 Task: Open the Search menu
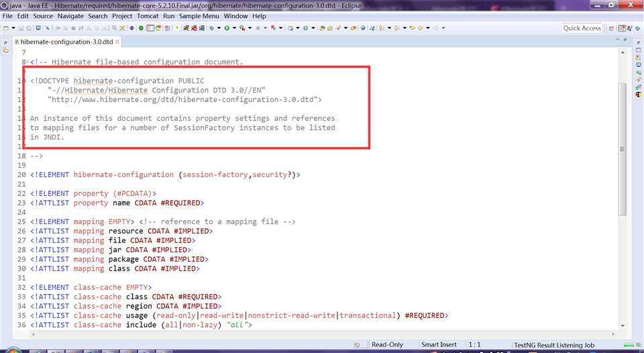[x=98, y=16]
